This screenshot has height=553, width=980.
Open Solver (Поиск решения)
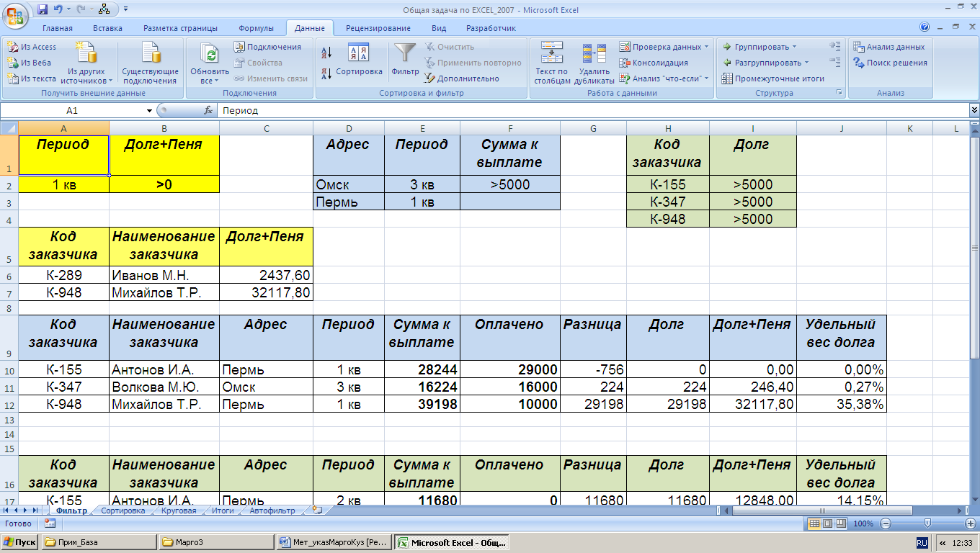click(x=890, y=63)
